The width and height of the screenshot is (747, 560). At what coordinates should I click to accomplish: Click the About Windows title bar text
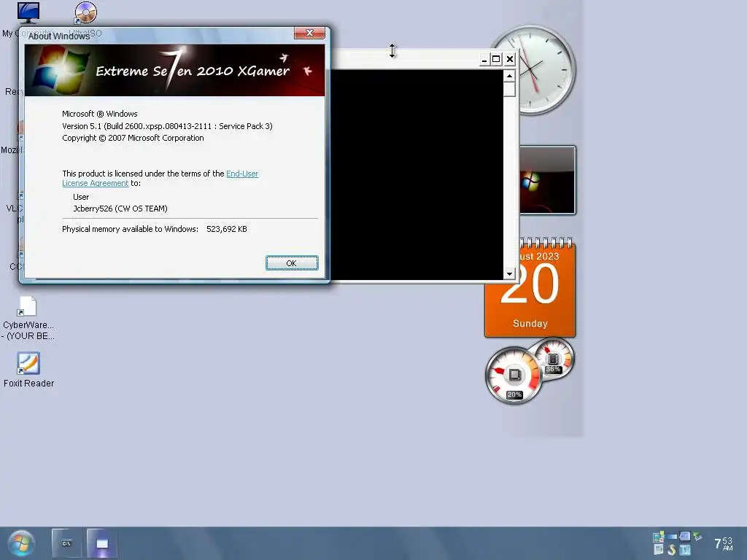pos(59,36)
